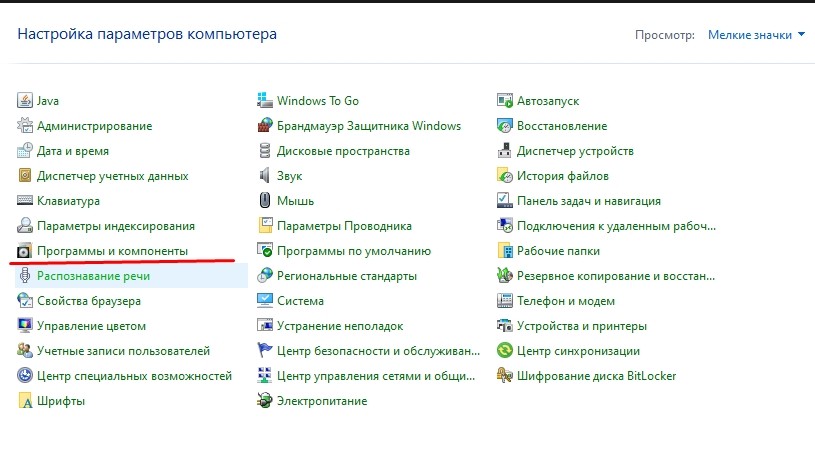The width and height of the screenshot is (815, 455).
Task: Open Программы и компоненты link
Action: click(112, 251)
